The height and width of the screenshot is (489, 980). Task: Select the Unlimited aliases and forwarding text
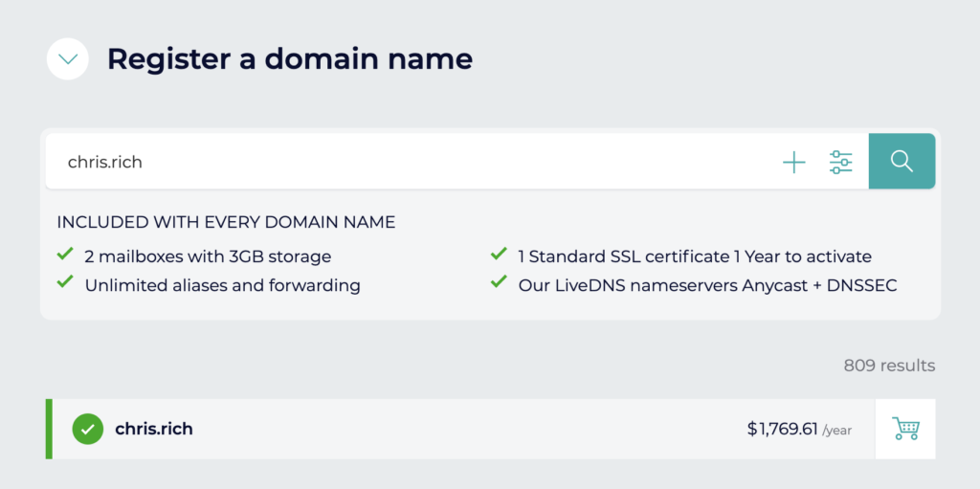tap(222, 285)
